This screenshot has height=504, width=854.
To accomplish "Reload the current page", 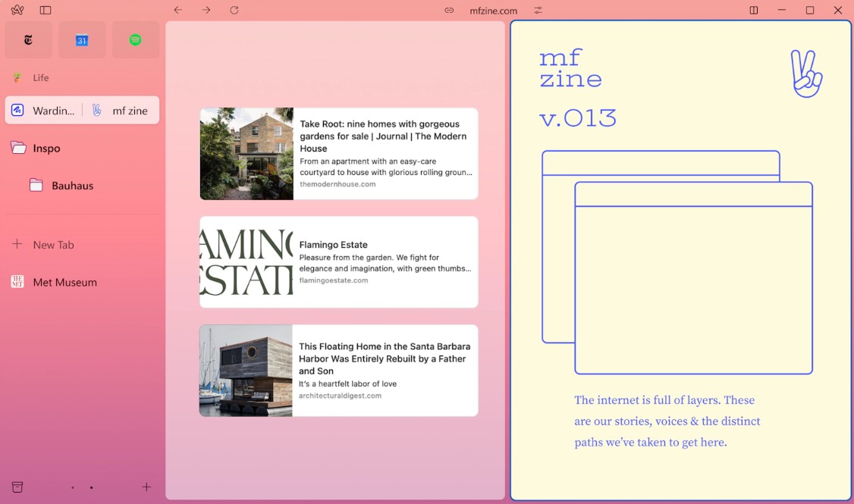I will coord(234,10).
